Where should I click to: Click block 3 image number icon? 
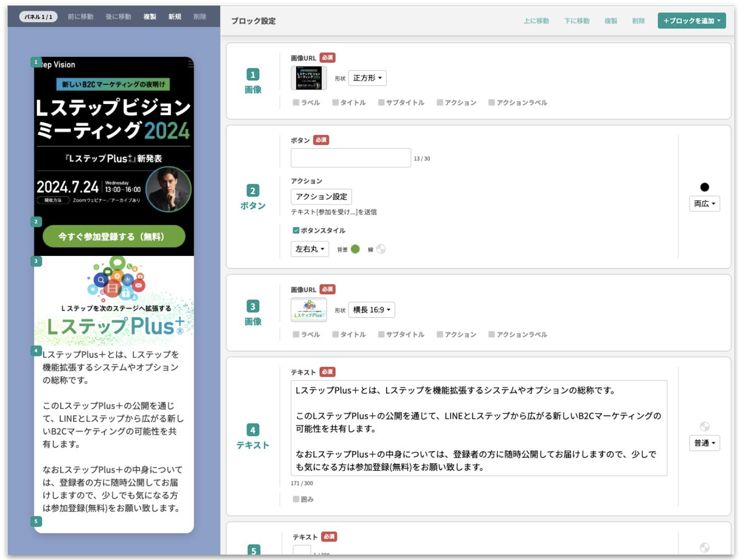tap(252, 306)
